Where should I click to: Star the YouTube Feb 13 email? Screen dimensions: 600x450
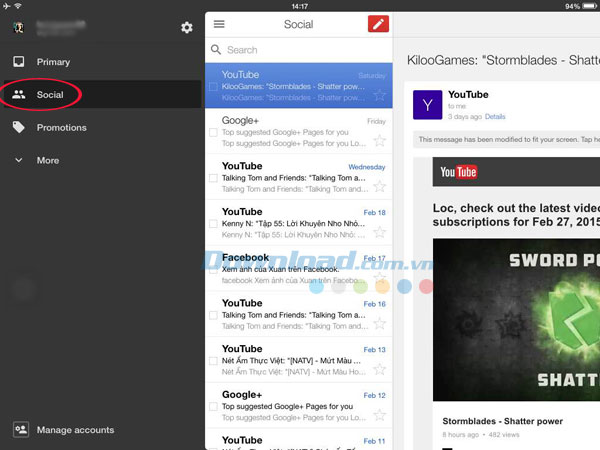coord(379,369)
